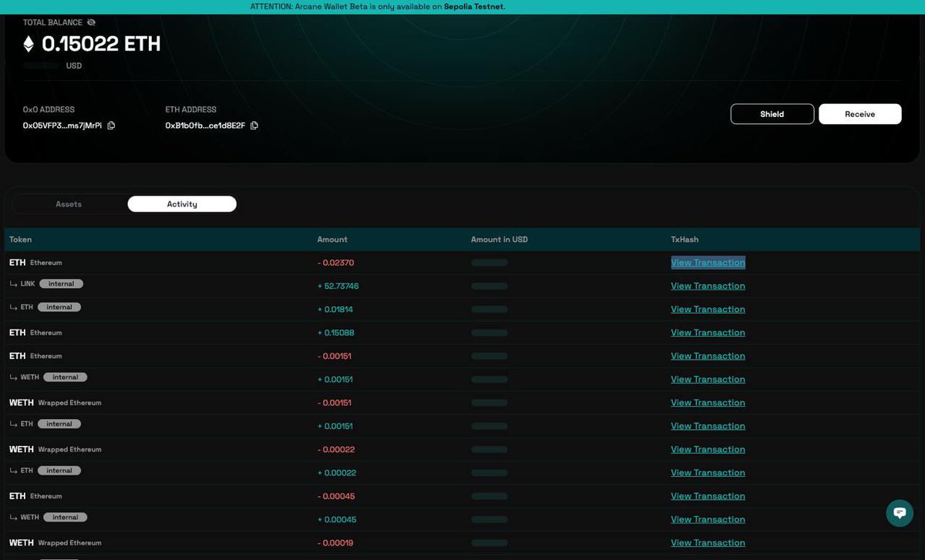925x560 pixels.
Task: Click the Receive button
Action: click(x=859, y=113)
